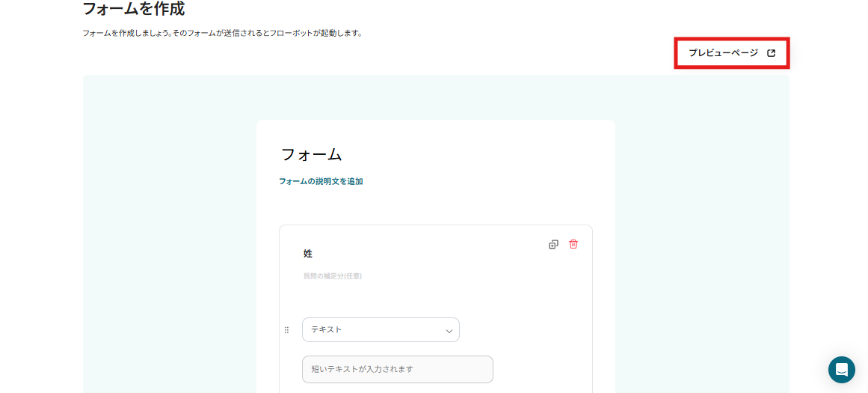Click the 短いテキストが入力されます input box

tap(398, 369)
